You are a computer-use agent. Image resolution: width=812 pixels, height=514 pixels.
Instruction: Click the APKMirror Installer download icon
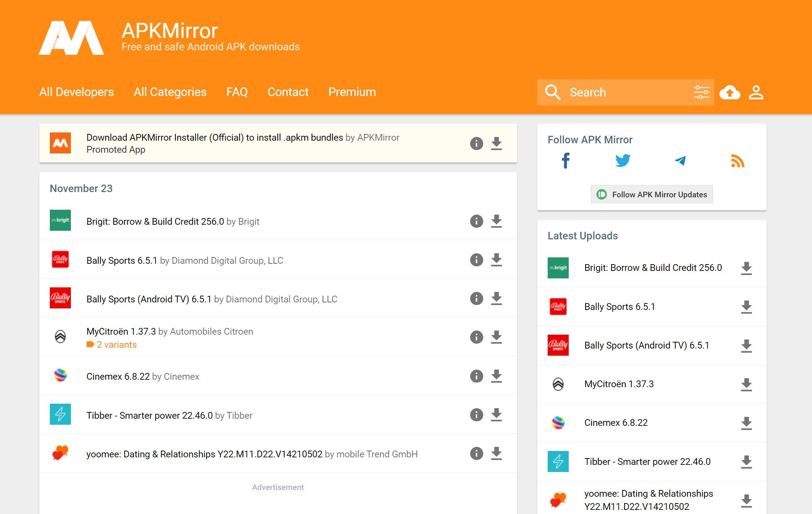(x=497, y=143)
